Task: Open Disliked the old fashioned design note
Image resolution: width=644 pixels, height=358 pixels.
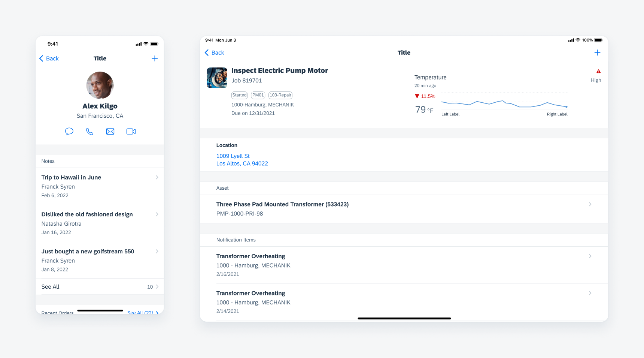Action: [x=100, y=223]
